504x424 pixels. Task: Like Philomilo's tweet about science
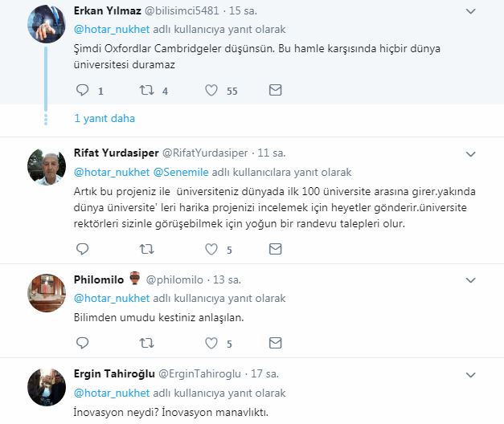tap(213, 343)
